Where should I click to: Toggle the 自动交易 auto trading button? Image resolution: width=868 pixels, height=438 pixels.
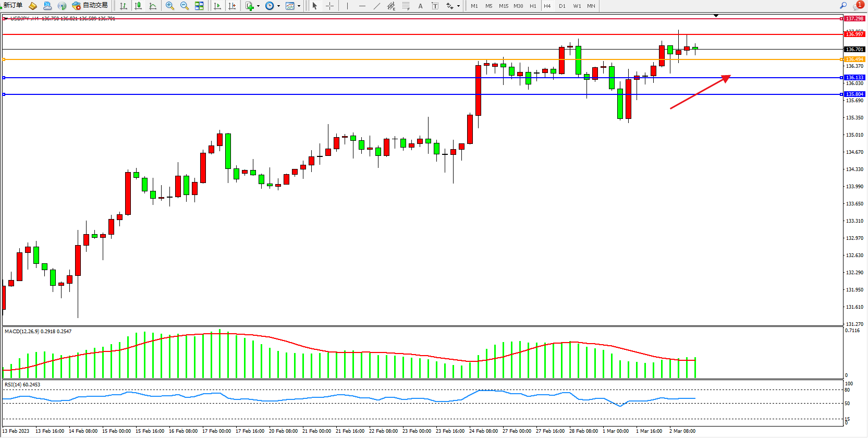click(90, 5)
